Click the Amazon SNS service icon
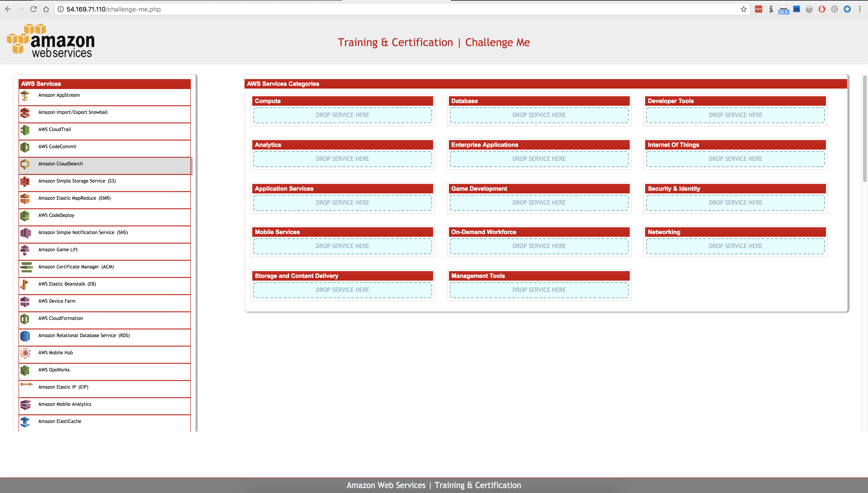 coord(25,233)
